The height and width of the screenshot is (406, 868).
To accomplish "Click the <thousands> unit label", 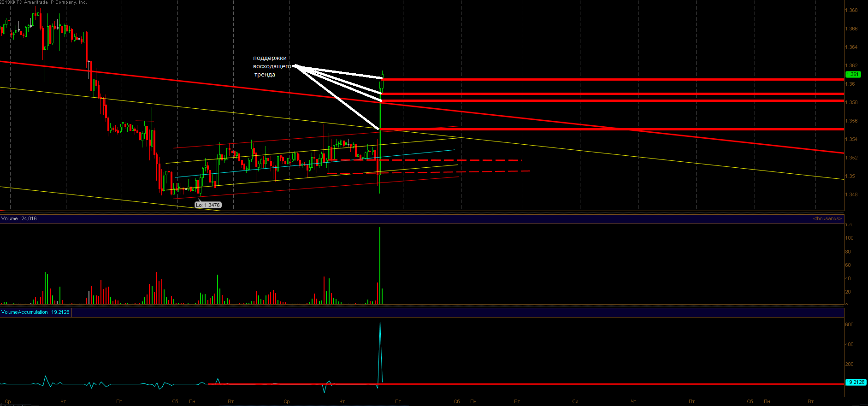I will point(827,218).
